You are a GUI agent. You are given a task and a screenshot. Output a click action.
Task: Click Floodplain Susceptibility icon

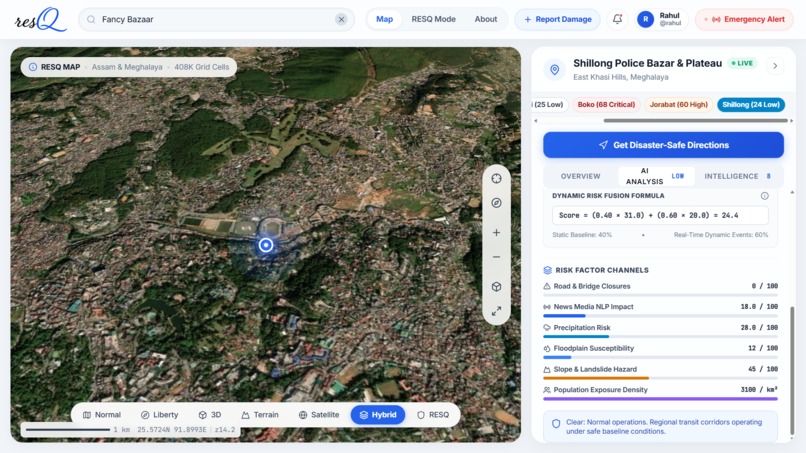pos(547,349)
